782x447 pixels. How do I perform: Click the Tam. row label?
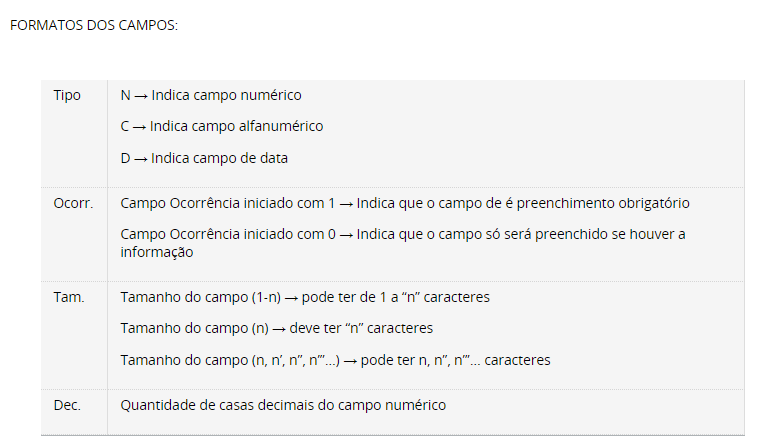pos(67,298)
